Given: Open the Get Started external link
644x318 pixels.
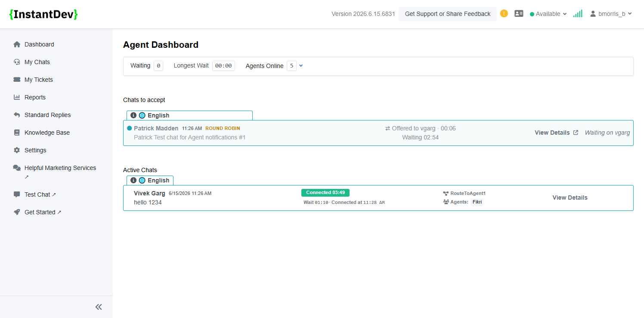Looking at the screenshot, I should click(x=43, y=212).
